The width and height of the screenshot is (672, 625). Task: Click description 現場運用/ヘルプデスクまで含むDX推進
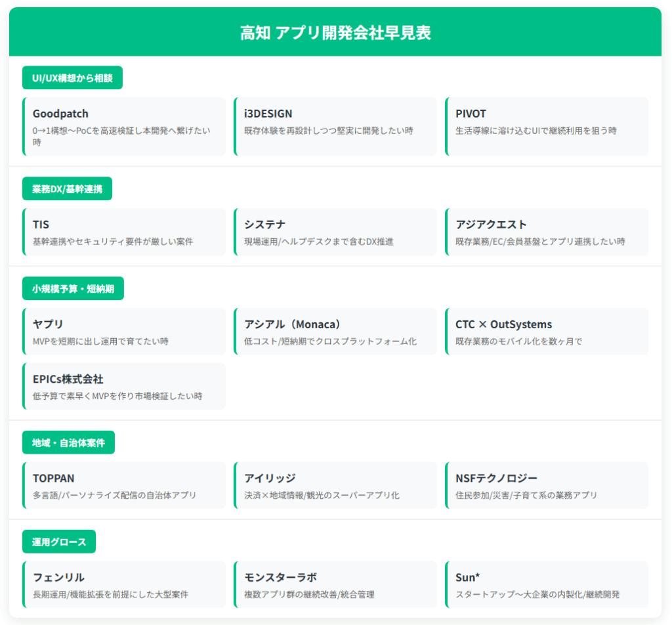pos(319,242)
